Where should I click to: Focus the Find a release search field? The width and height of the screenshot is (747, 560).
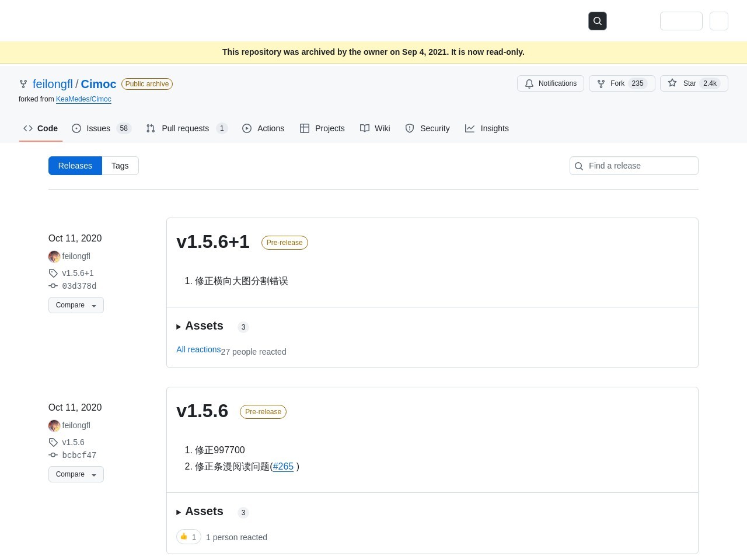click(634, 166)
